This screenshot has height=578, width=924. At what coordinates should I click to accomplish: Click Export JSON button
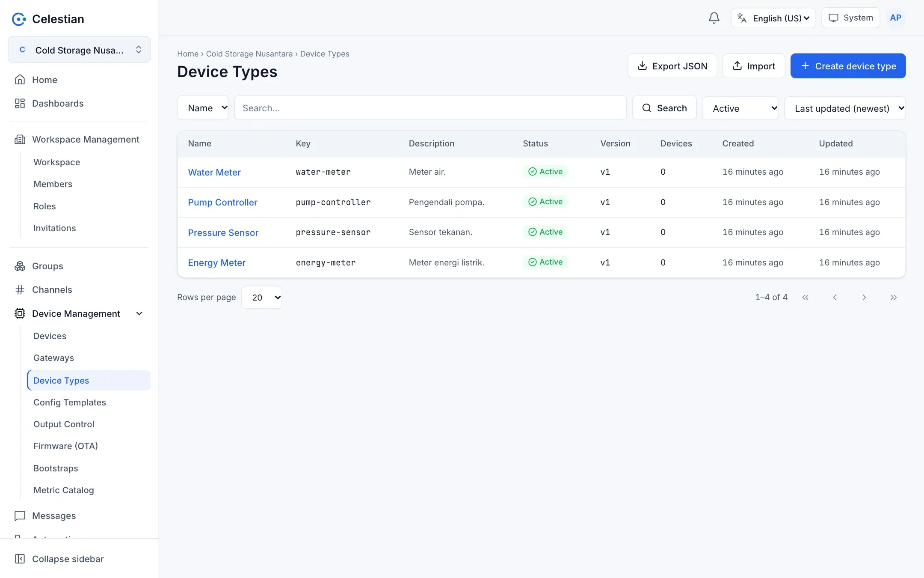[672, 66]
